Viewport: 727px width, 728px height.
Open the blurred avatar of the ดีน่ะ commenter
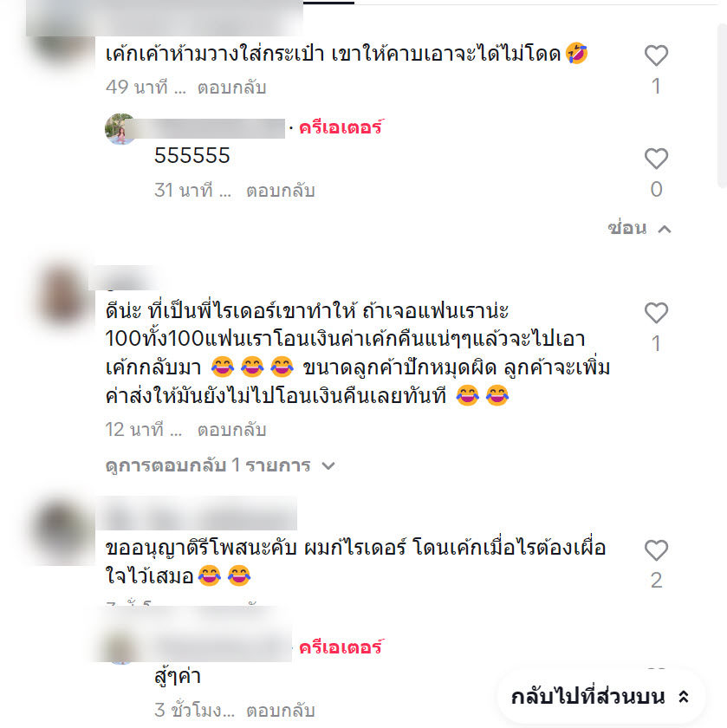pos(62,296)
